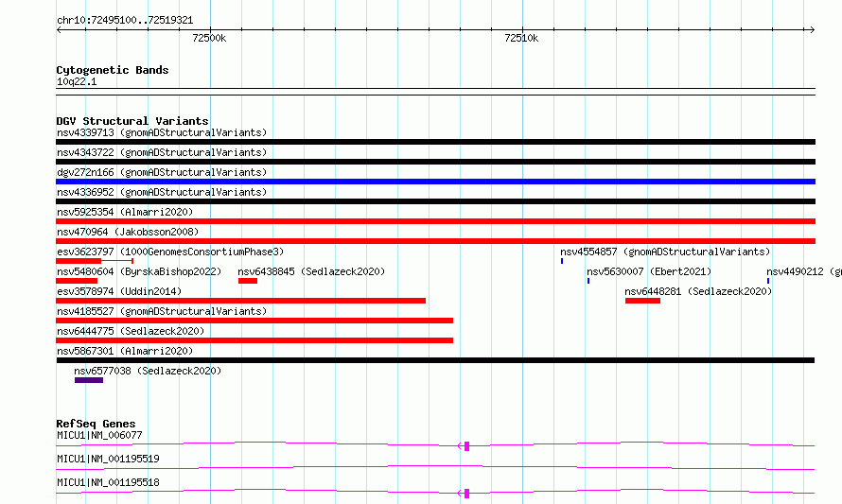Viewport: 842px width, 504px height.
Task: Click the red esv3578974 variant bar
Action: pyautogui.click(x=240, y=301)
